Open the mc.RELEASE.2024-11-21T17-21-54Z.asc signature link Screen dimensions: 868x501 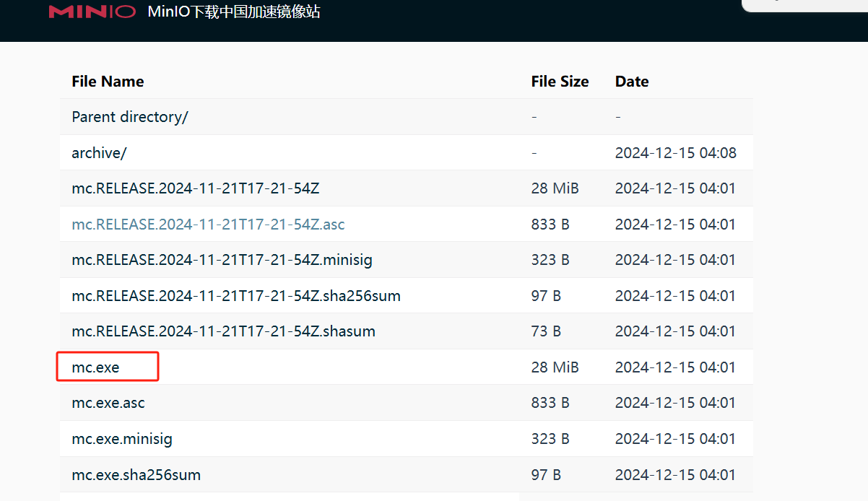point(208,225)
